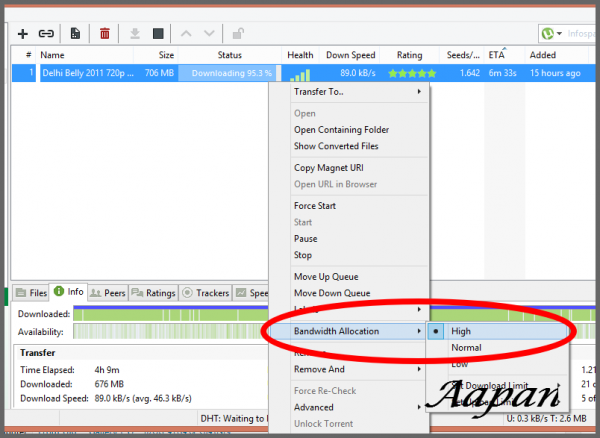Sort by the Added column header
Screen dimensions: 600x438
pyautogui.click(x=556, y=55)
